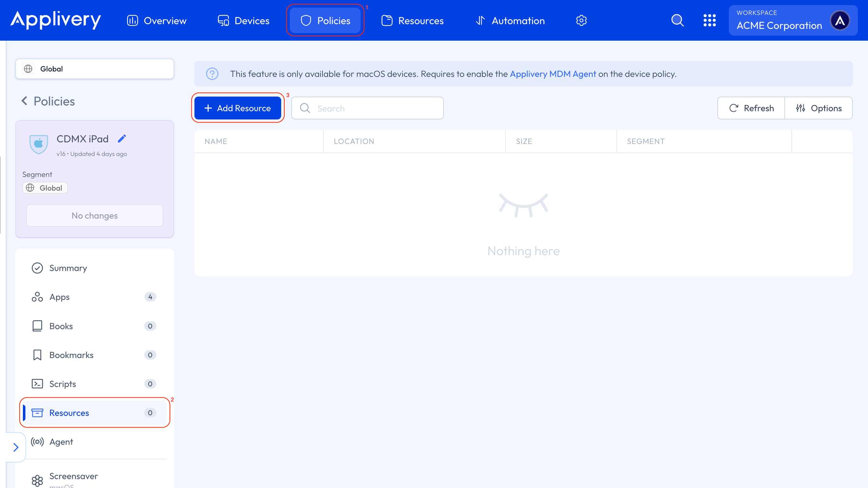Image resolution: width=868 pixels, height=488 pixels.
Task: Go back using the Policies arrow
Action: coord(24,101)
